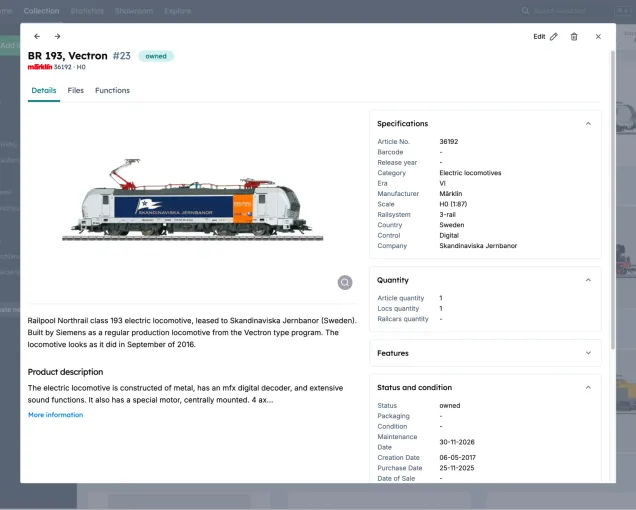Select the Era value VI

click(443, 183)
